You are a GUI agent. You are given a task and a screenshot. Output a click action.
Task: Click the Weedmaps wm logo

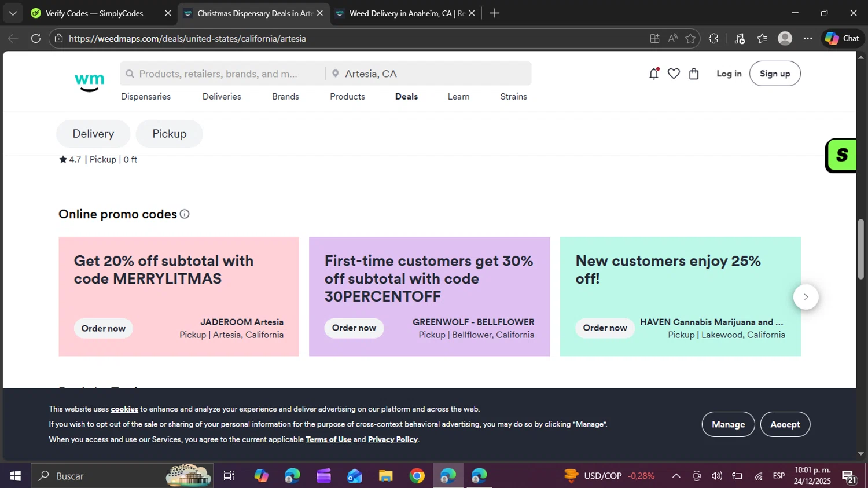click(90, 82)
